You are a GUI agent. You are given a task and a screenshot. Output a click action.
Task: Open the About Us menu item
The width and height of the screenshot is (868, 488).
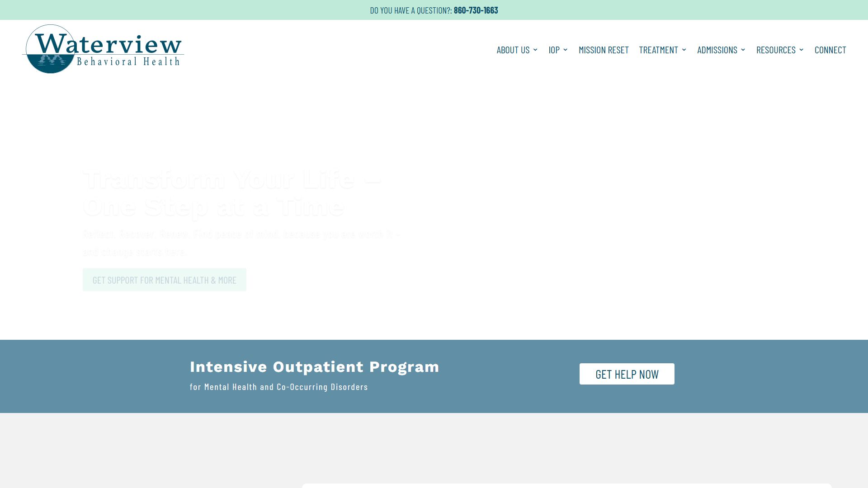[x=513, y=50]
